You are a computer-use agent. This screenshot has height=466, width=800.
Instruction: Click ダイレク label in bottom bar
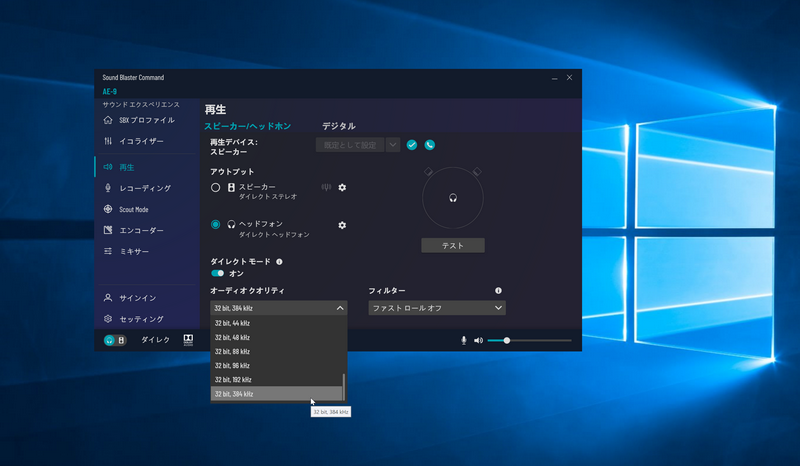coord(155,340)
